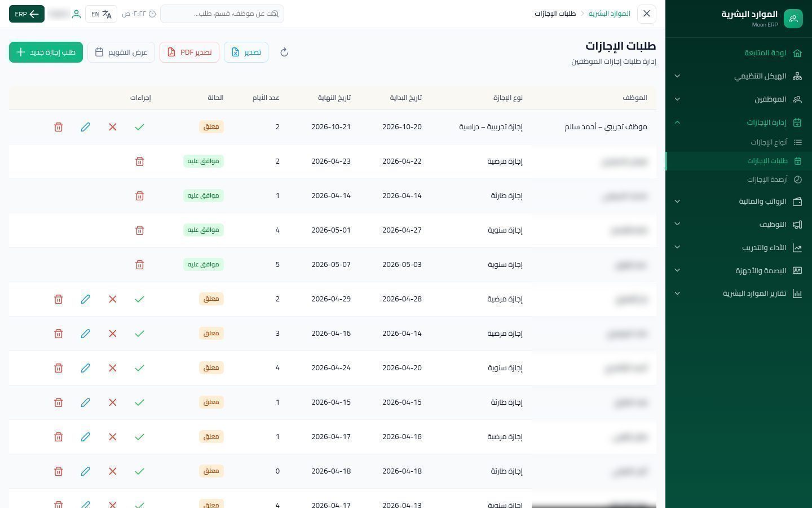Switch language with EN button
Viewport: 812px width, 508px height.
[101, 14]
